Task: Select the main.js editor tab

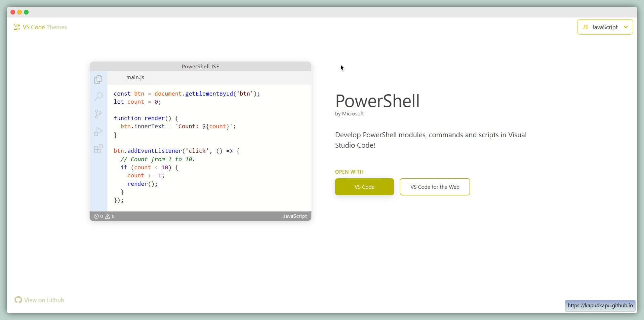Action: (135, 77)
